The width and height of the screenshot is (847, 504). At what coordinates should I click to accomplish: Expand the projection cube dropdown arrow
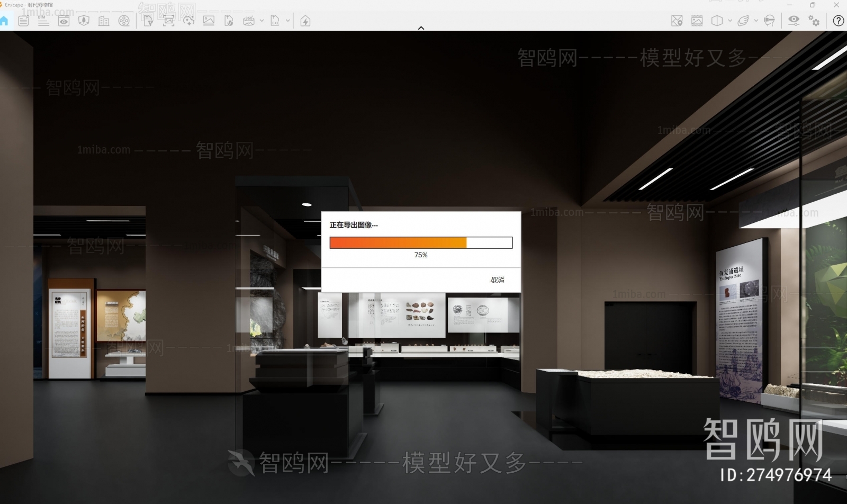click(x=730, y=21)
